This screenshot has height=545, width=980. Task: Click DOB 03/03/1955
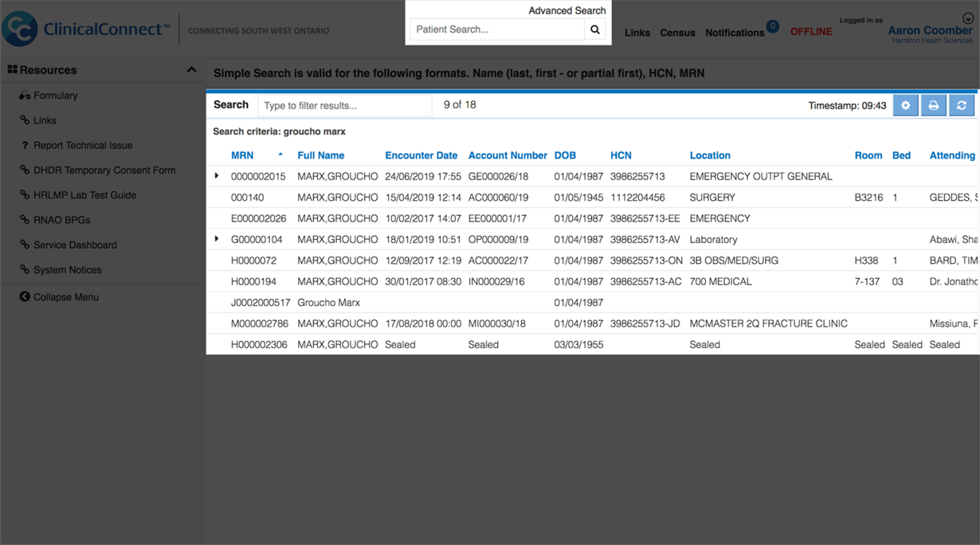tap(578, 345)
